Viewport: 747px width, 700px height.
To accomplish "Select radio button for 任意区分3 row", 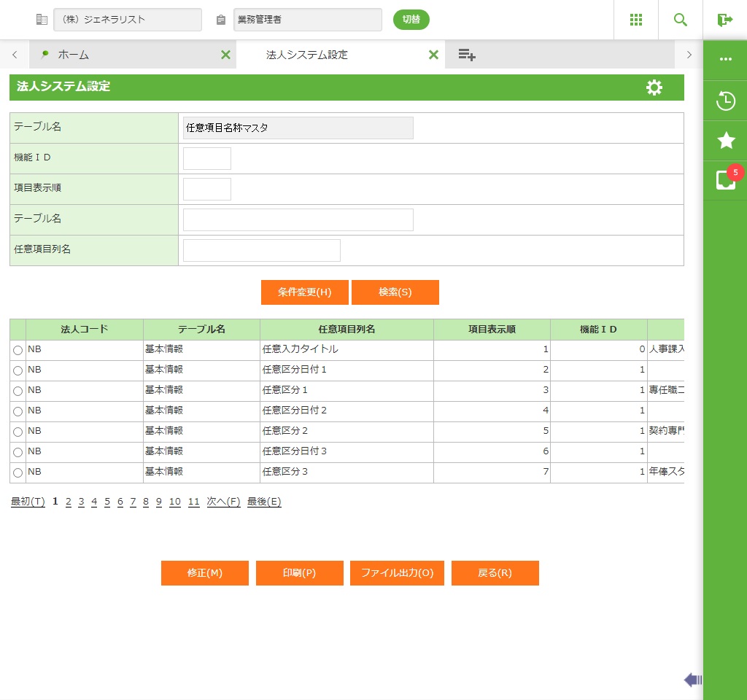I will point(18,473).
